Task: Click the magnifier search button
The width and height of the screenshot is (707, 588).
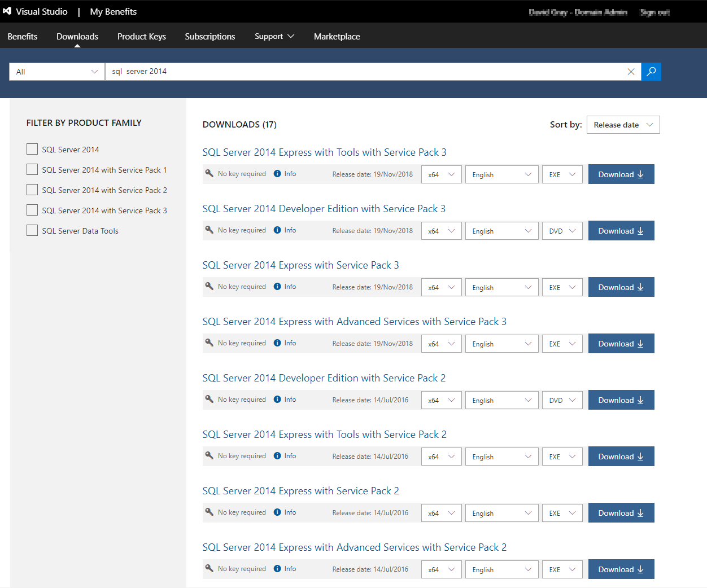Action: tap(651, 72)
